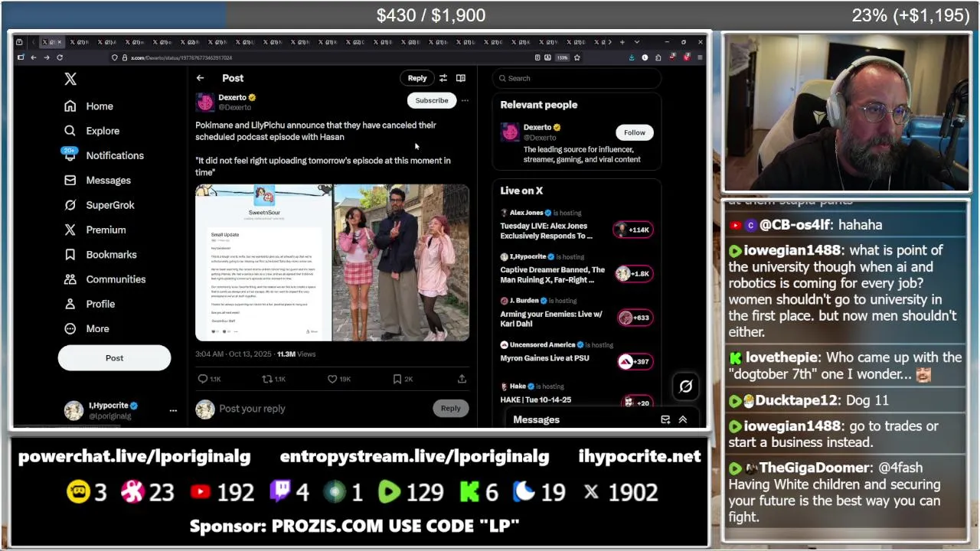Click the 11.3M Views count
The width and height of the screenshot is (980, 551).
click(x=296, y=354)
